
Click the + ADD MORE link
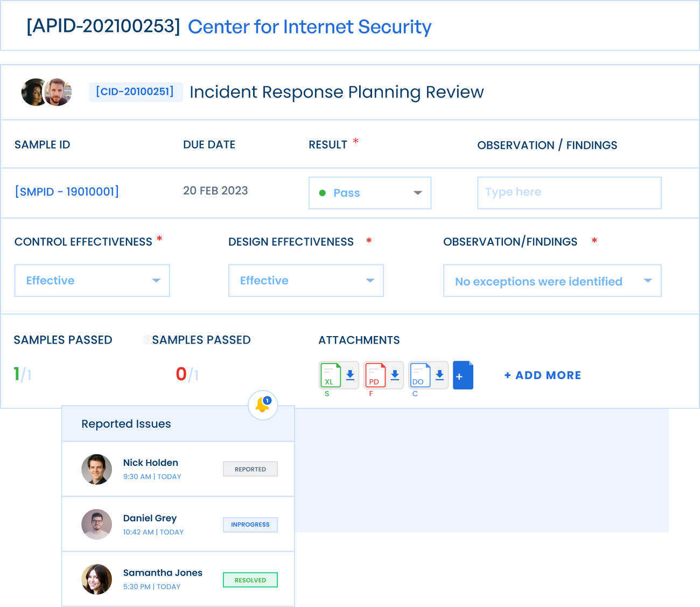point(543,375)
